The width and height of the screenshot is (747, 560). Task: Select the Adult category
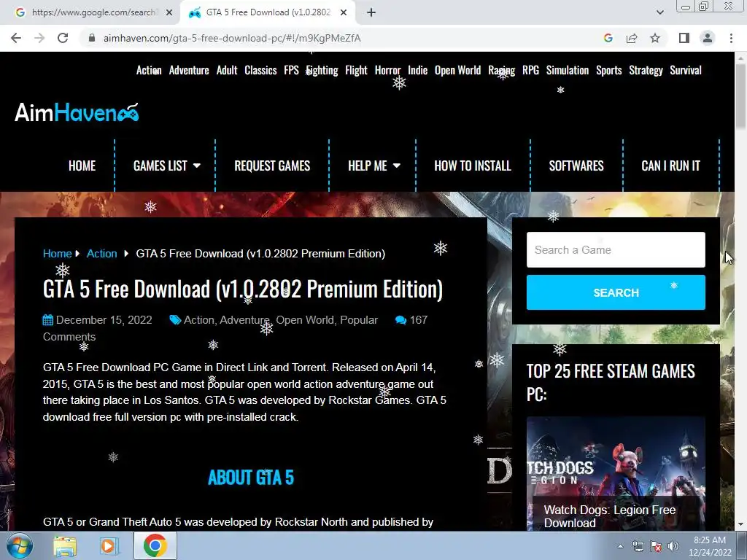[227, 71]
